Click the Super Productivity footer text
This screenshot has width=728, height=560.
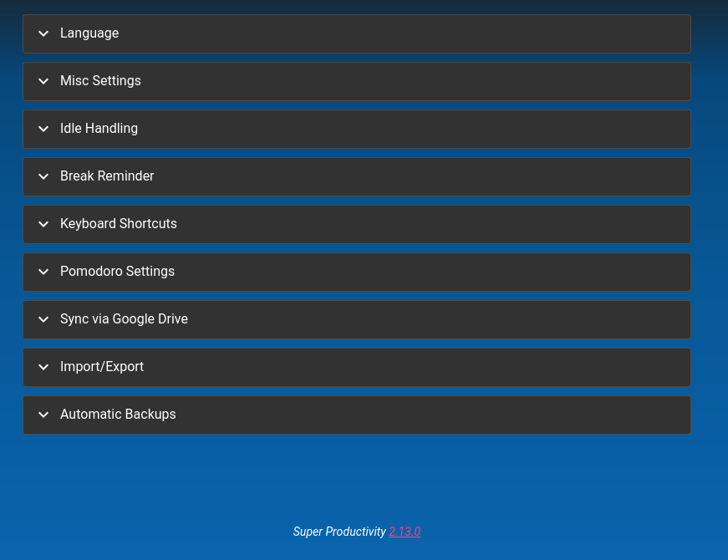tap(339, 532)
